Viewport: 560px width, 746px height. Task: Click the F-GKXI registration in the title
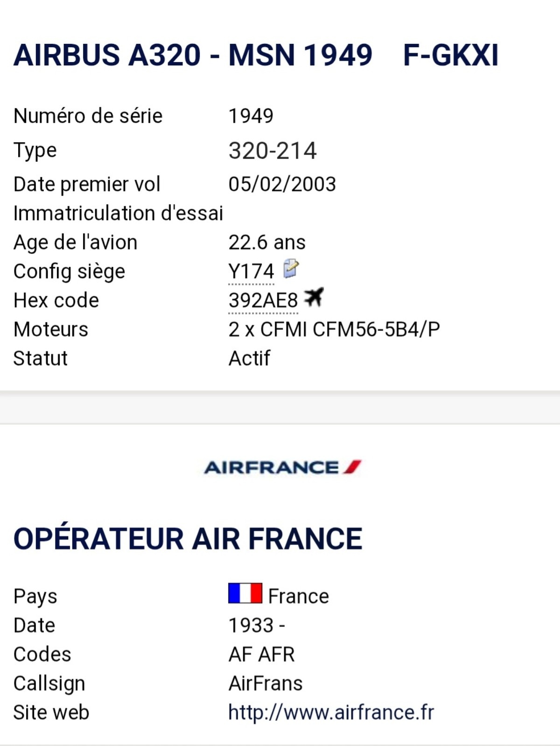pos(451,55)
